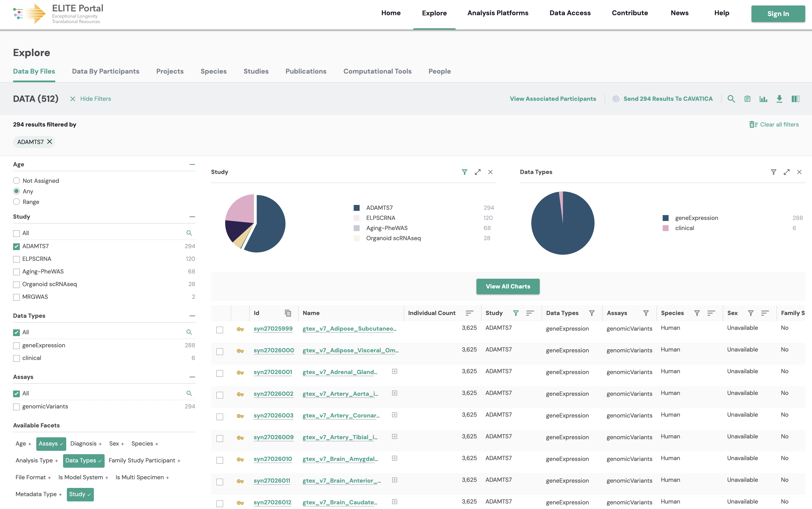Search within Data Types facet values

point(189,332)
